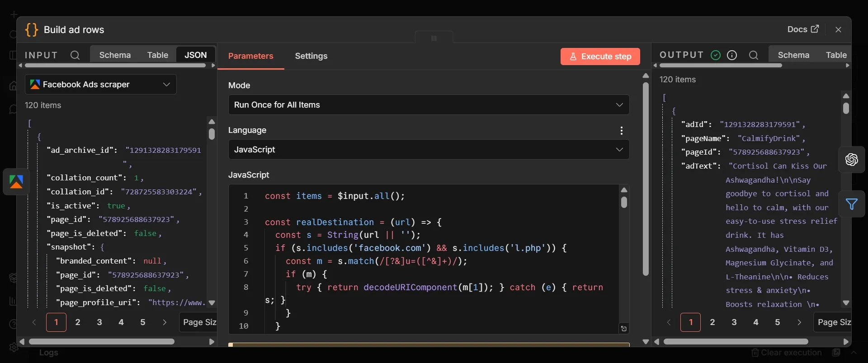Viewport: 868px width, 363px height.
Task: Select the INPUT JSON tab
Action: (x=195, y=55)
